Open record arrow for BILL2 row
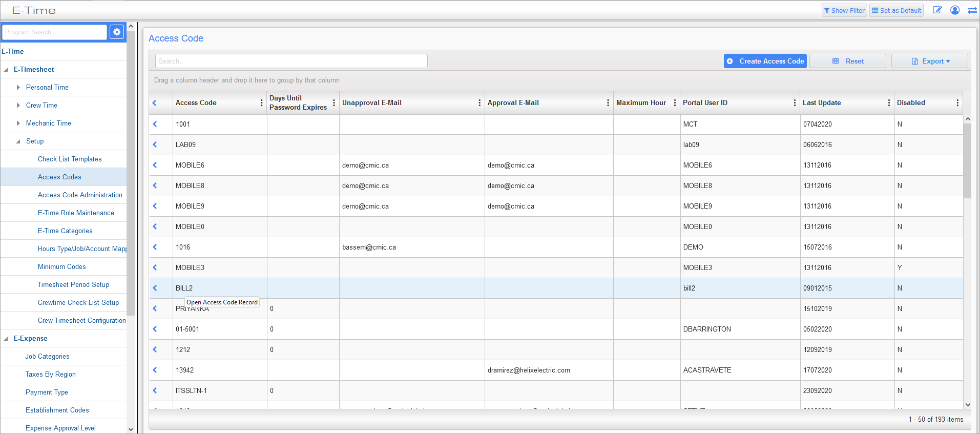The image size is (980, 434). click(x=155, y=288)
